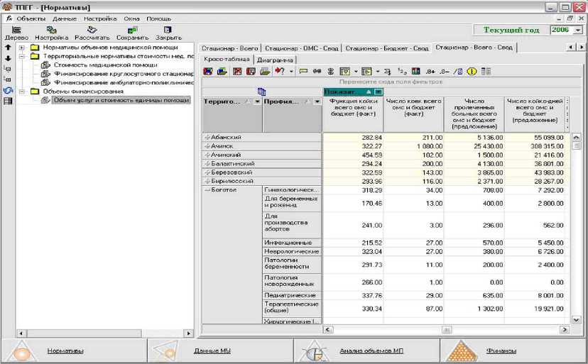
Task: Select Стоимость медицинской помощи tree item
Action: (x=105, y=65)
